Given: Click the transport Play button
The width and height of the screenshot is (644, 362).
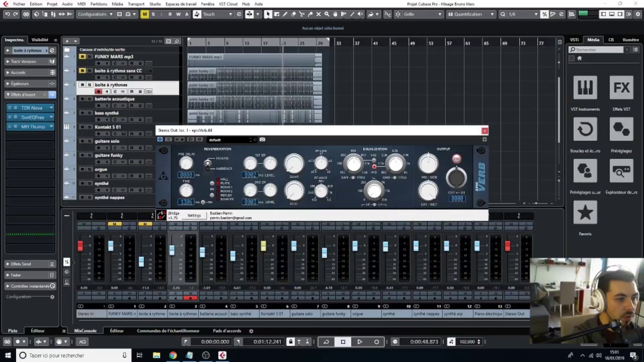Looking at the screenshot, I should [x=360, y=342].
